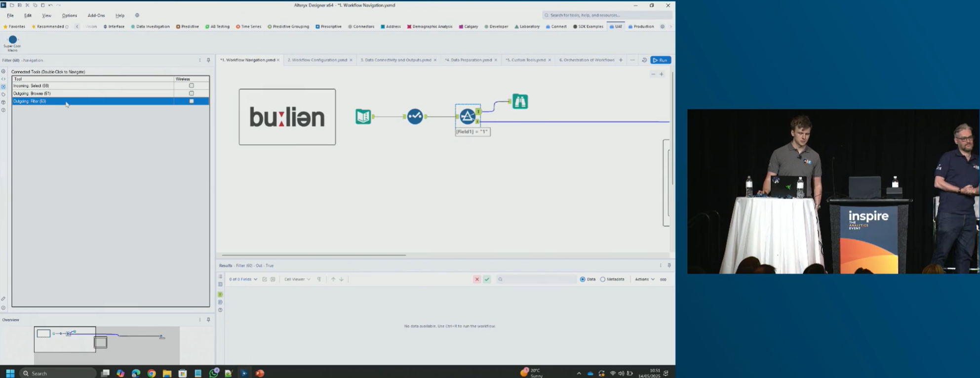Show hidden system tray icons chevron
Image resolution: width=980 pixels, height=378 pixels.
click(579, 374)
